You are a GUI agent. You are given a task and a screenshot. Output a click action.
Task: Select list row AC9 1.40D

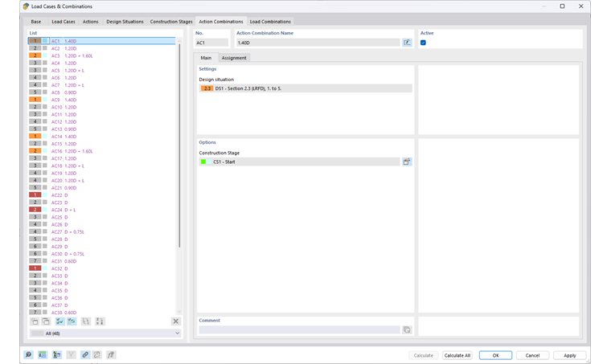click(102, 100)
